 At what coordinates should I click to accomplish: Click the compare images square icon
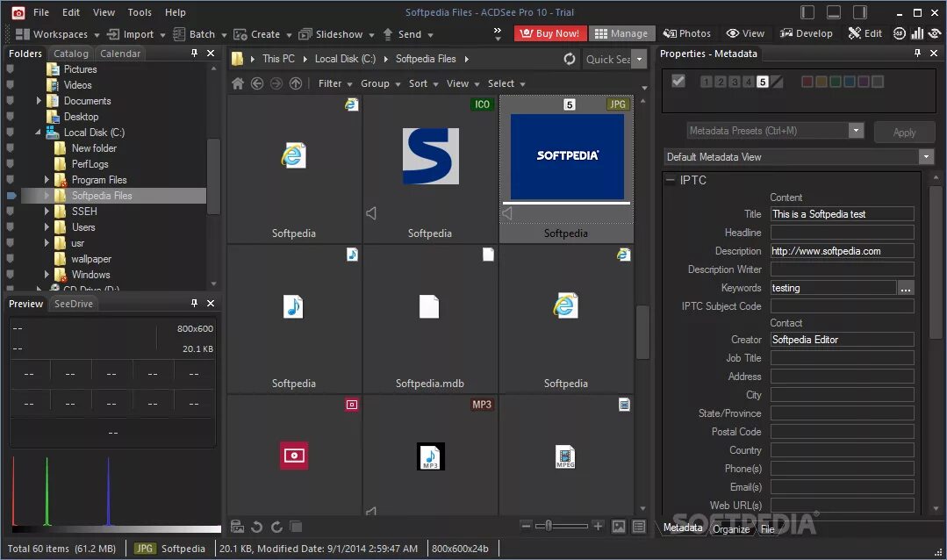(296, 527)
